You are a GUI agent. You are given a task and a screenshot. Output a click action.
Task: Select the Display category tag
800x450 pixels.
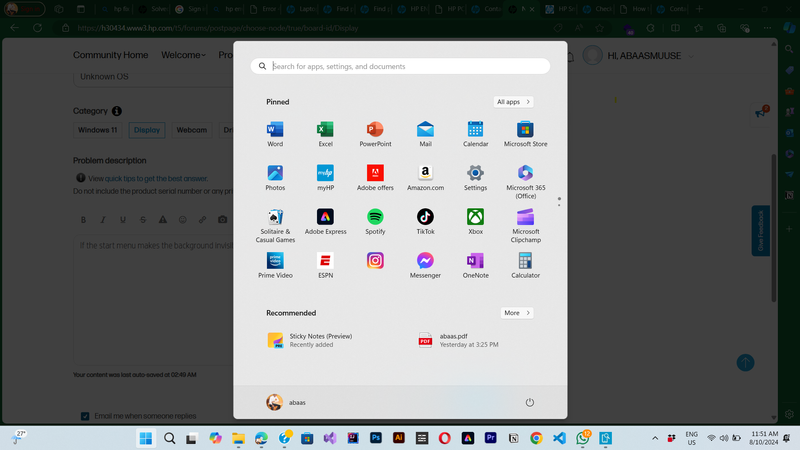coord(147,130)
